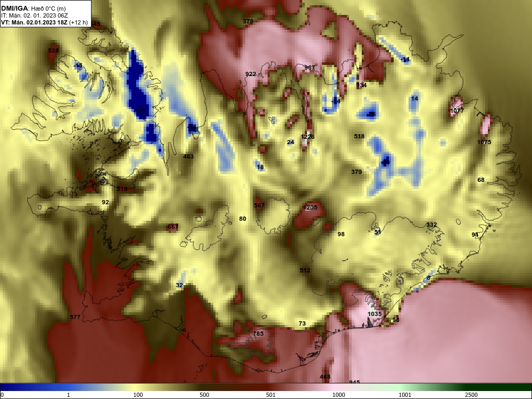Click the value 967 on the map
Image resolution: width=532 pixels, height=399 pixels.
(x=310, y=68)
